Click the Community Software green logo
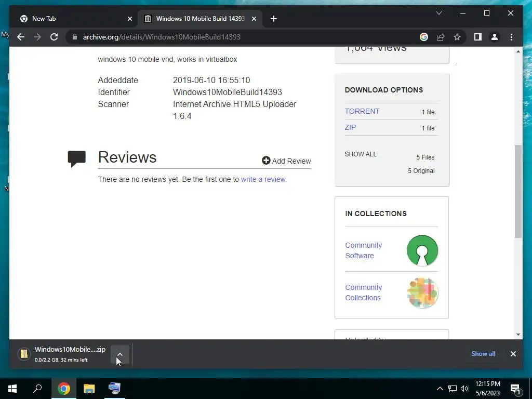Viewport: 532px width, 399px height. coord(422,250)
